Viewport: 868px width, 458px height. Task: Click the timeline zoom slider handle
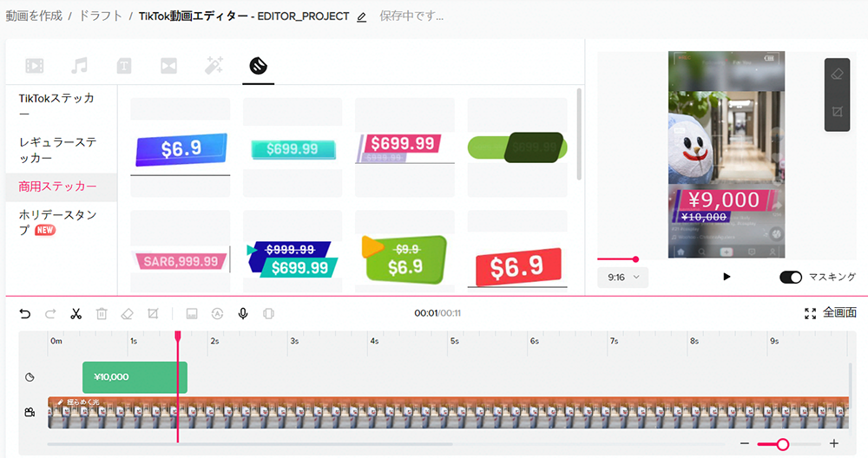782,444
